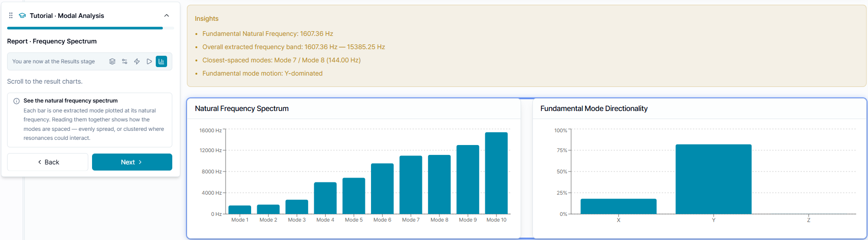The height and width of the screenshot is (240, 868).
Task: Click the Mode 2 bar
Action: (x=268, y=209)
